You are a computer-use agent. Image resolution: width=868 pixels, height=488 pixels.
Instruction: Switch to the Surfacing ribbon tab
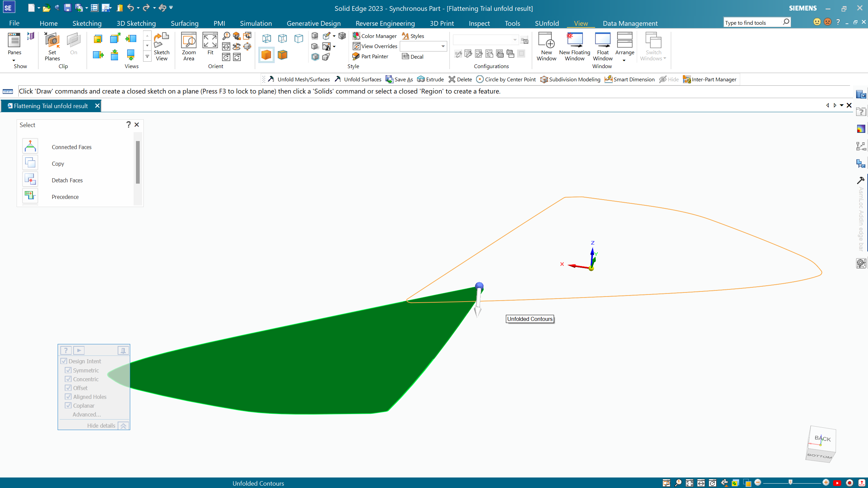pyautogui.click(x=184, y=23)
